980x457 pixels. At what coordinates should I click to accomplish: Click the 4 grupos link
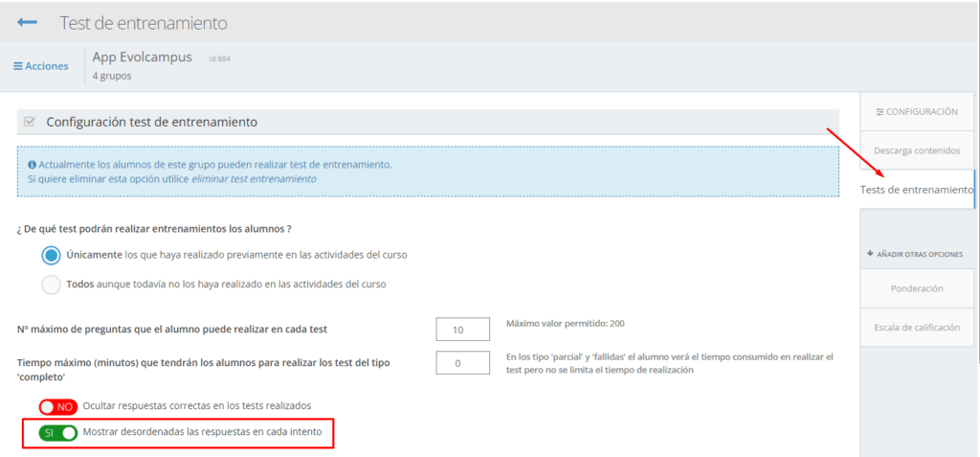pos(112,76)
